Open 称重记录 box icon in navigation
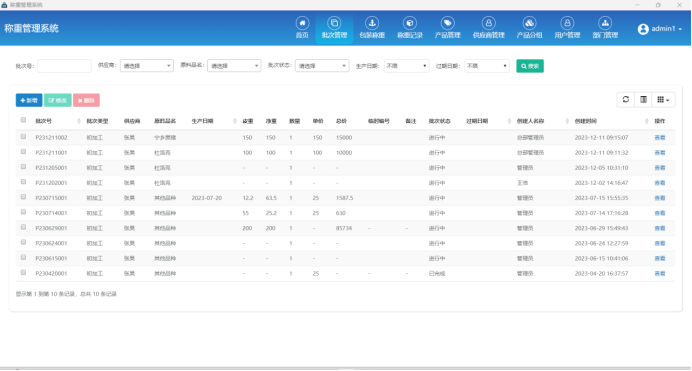692x371 pixels. click(x=410, y=23)
